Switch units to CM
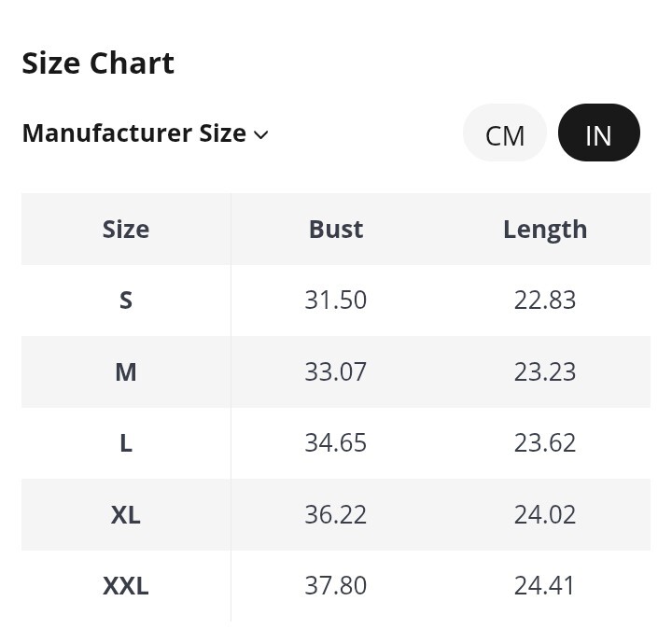This screenshot has width=672, height=629. (x=504, y=133)
